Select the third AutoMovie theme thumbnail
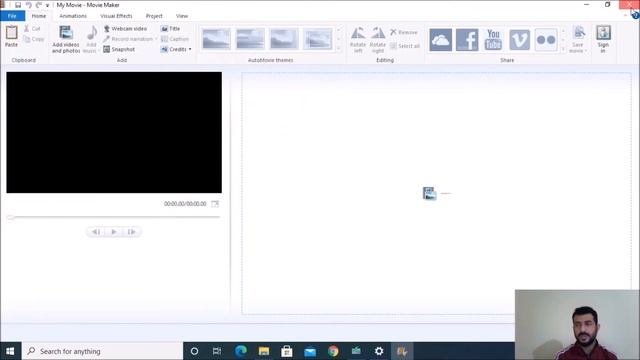This screenshot has height=360, width=640. [x=284, y=39]
